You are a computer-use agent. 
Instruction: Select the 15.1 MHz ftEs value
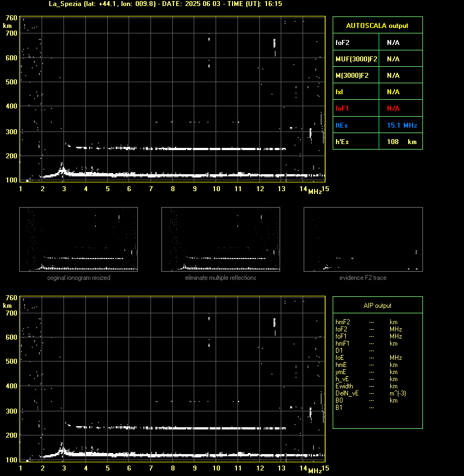click(x=402, y=125)
